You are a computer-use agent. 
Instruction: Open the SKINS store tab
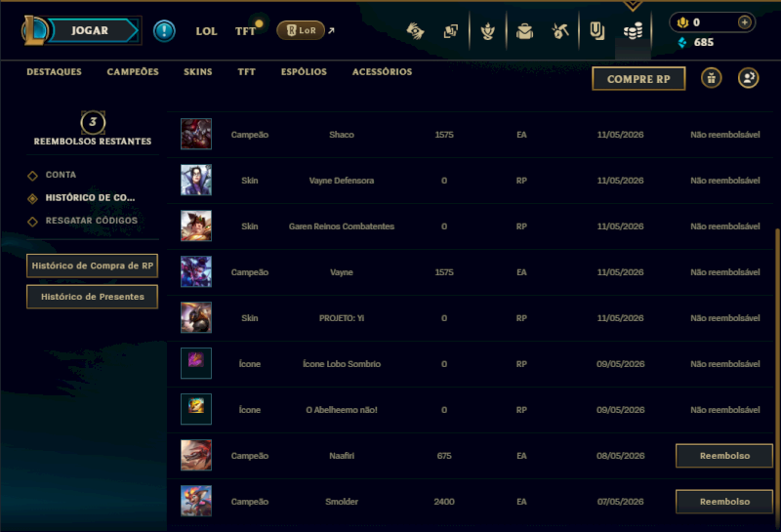tap(198, 71)
